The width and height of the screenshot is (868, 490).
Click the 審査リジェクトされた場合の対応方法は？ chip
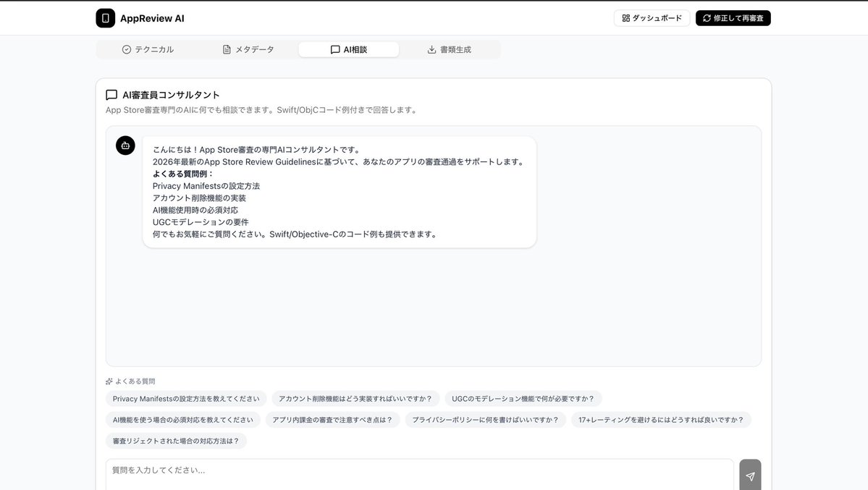[x=176, y=441]
